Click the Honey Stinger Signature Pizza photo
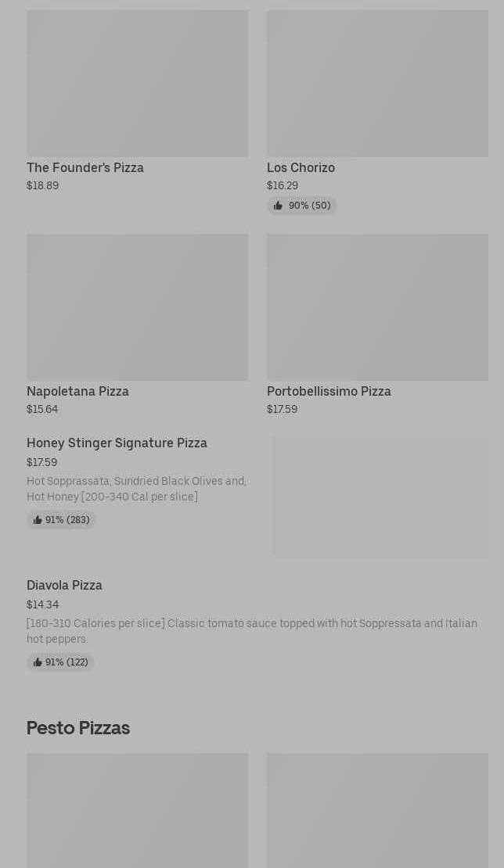 [380, 497]
